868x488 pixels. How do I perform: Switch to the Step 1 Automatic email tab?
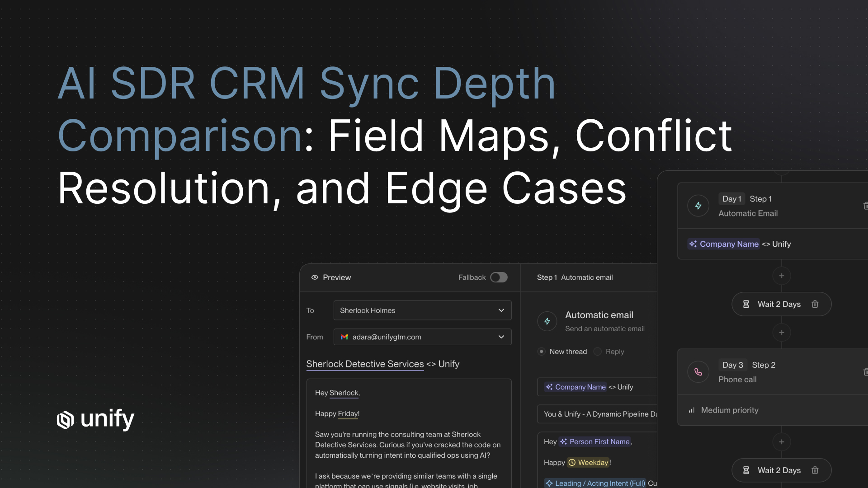[575, 277]
